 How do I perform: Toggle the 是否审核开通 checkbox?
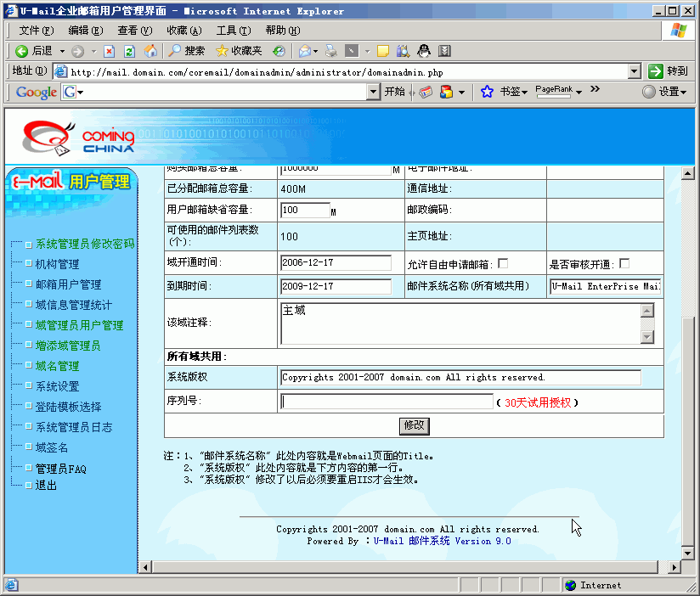pos(624,263)
